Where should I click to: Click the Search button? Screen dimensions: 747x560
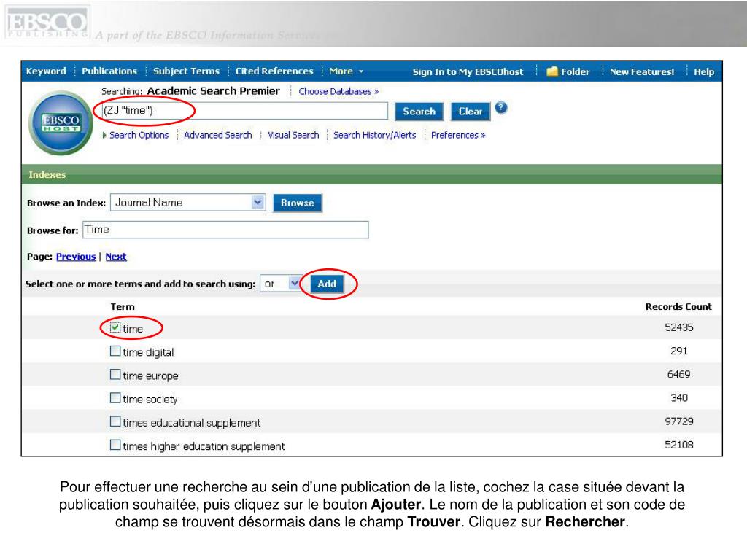pos(419,112)
